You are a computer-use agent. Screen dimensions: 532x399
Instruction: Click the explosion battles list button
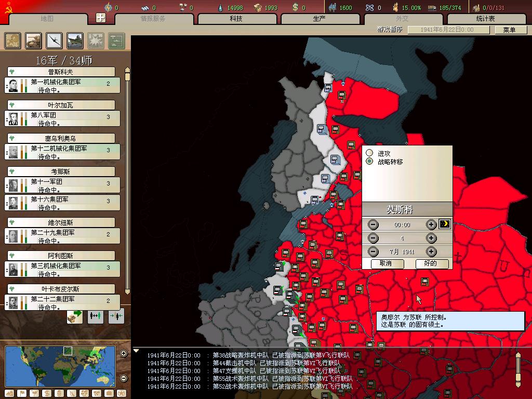pyautogui.click(x=96, y=41)
